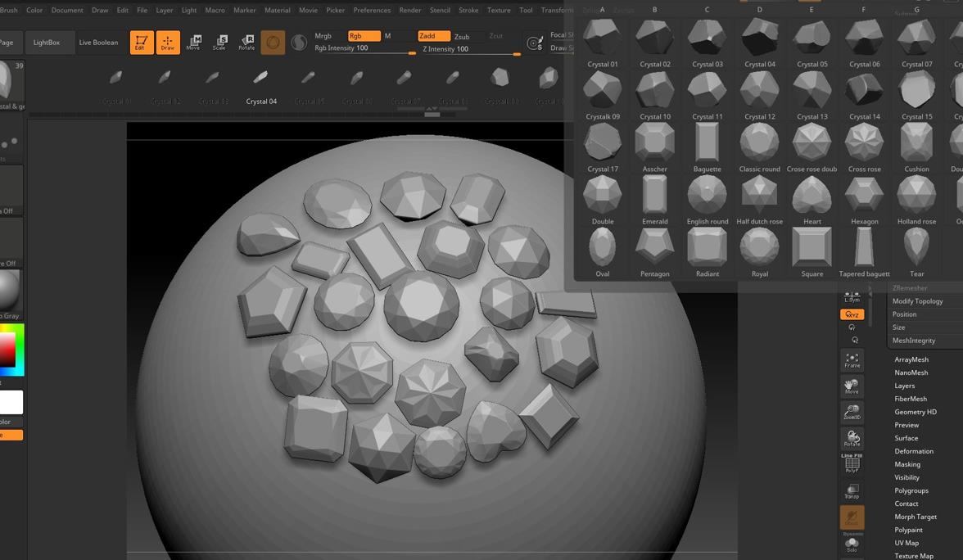The width and height of the screenshot is (963, 560).
Task: Pick the Oval gem brush
Action: click(x=602, y=252)
